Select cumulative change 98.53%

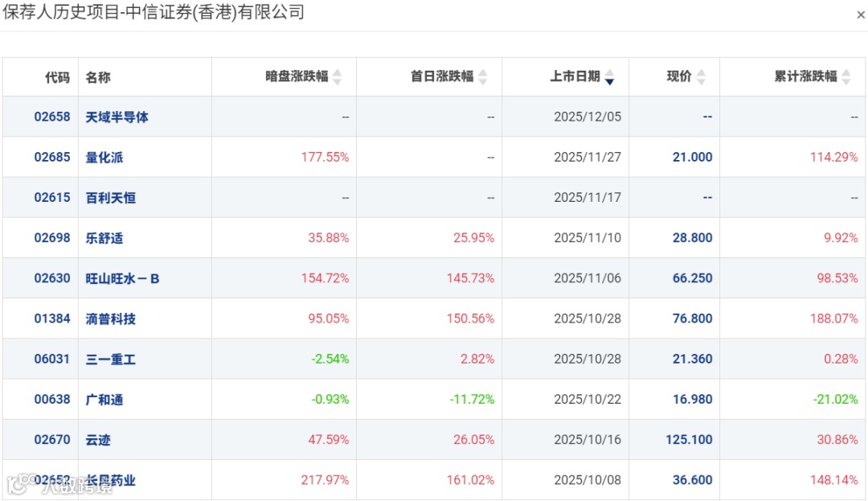coord(837,278)
